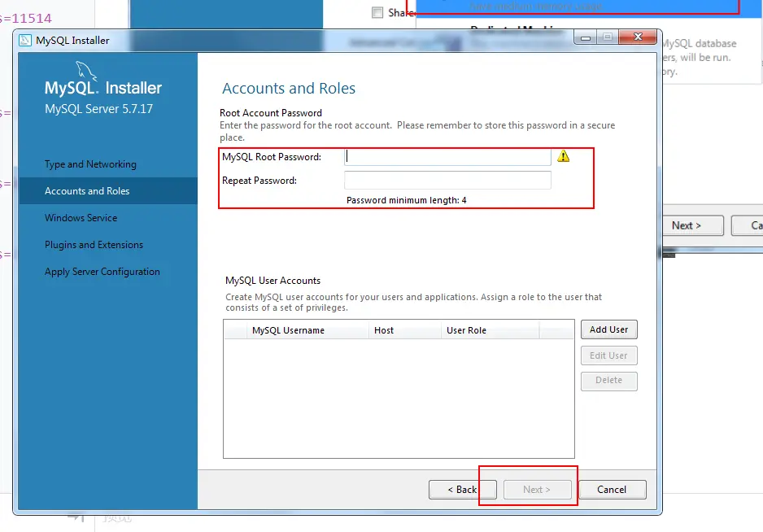
Task: Click the MySQL User Accounts label
Action: click(272, 281)
